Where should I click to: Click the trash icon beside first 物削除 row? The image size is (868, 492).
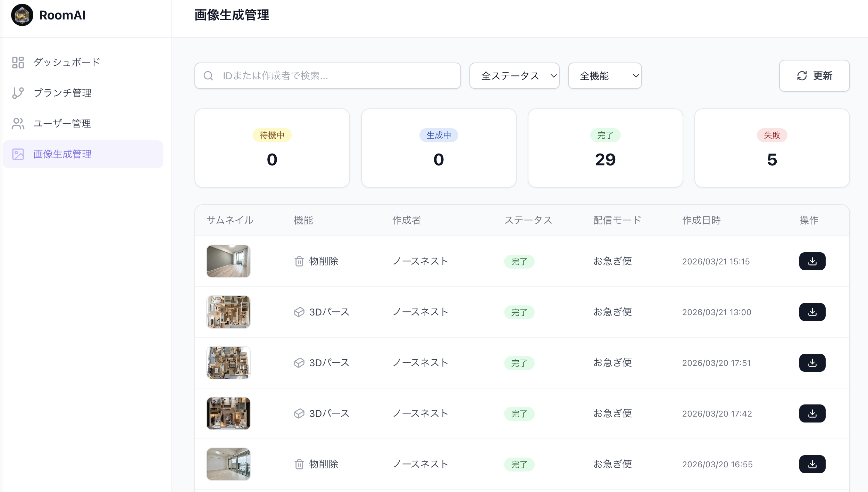pos(299,261)
